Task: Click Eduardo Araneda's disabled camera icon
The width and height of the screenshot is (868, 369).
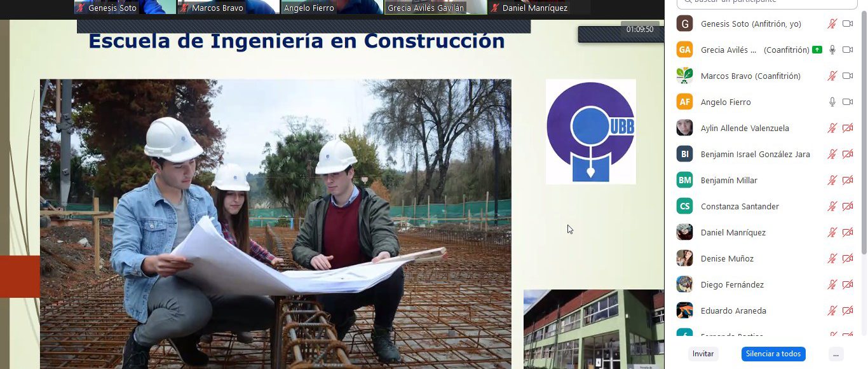Action: [x=847, y=310]
